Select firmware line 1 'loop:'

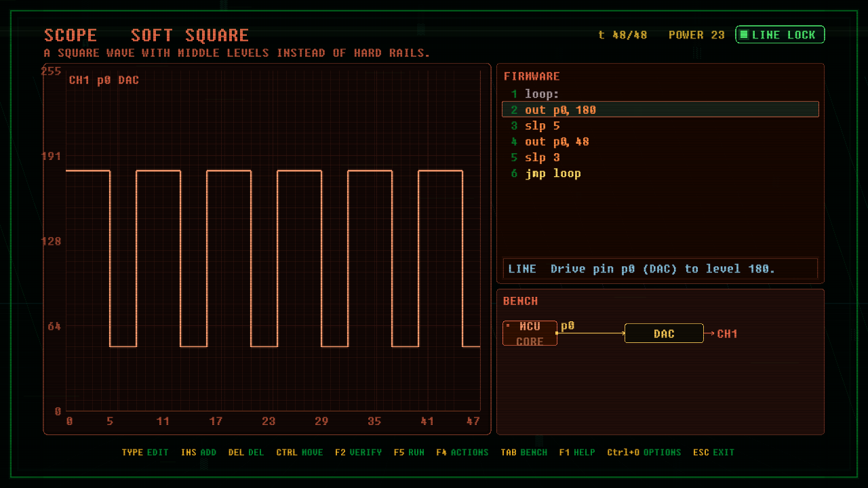click(x=660, y=94)
